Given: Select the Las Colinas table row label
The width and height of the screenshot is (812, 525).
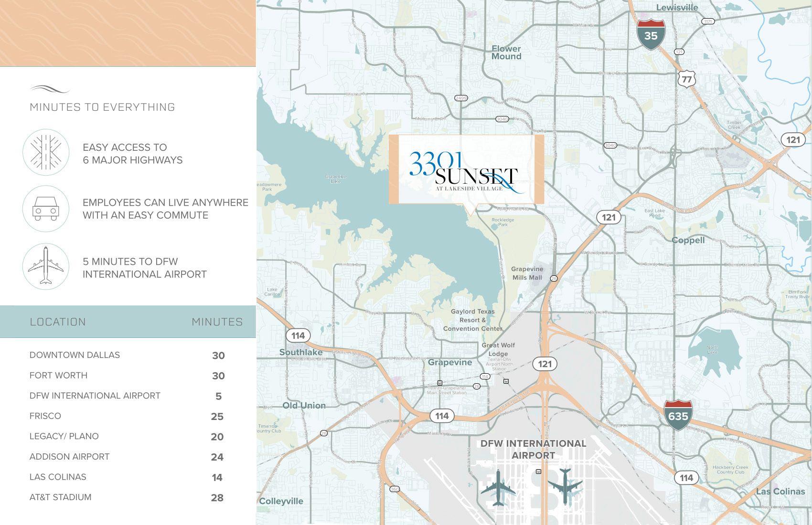Looking at the screenshot, I should click(x=58, y=477).
